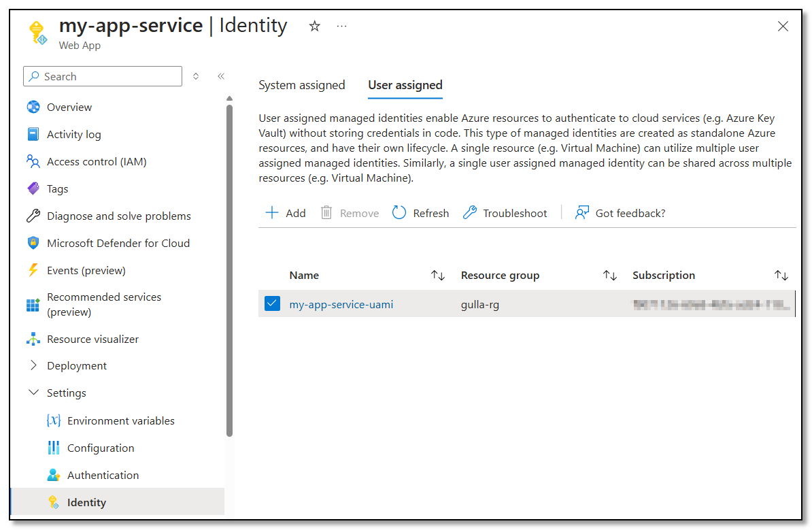Click the Access control (IAM) icon
The width and height of the screenshot is (812, 530).
(33, 162)
